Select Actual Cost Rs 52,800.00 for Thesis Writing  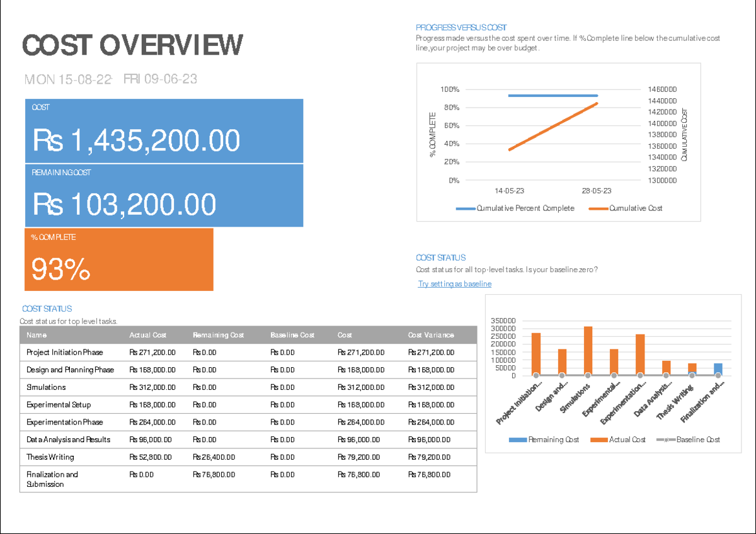tap(151, 457)
